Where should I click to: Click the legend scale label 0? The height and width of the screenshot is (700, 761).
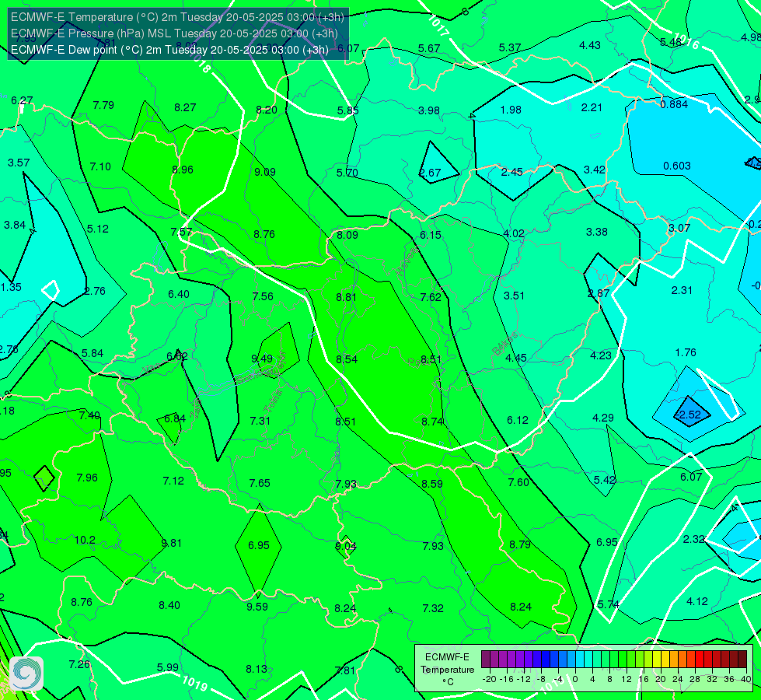coord(575,679)
